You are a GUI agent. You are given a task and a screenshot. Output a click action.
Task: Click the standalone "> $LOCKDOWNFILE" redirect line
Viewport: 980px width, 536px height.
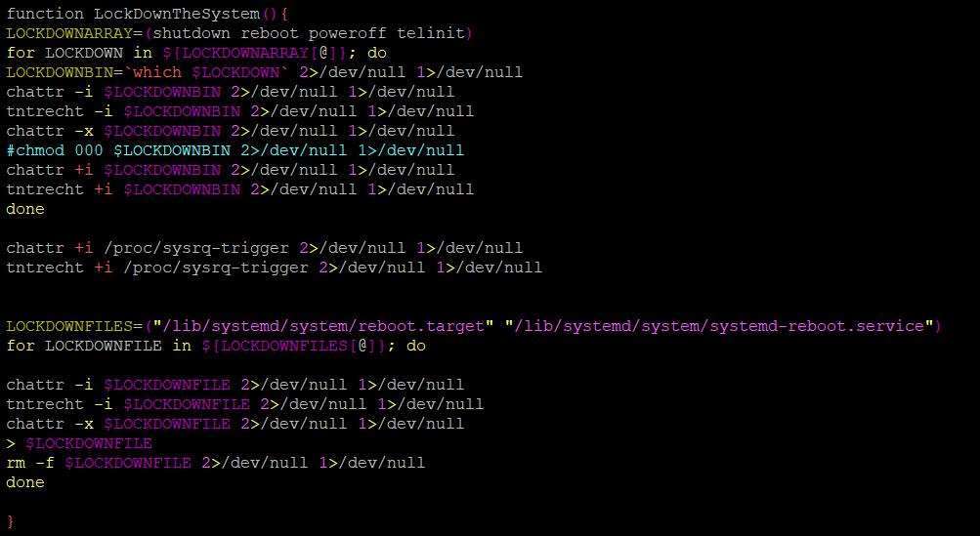click(x=79, y=443)
